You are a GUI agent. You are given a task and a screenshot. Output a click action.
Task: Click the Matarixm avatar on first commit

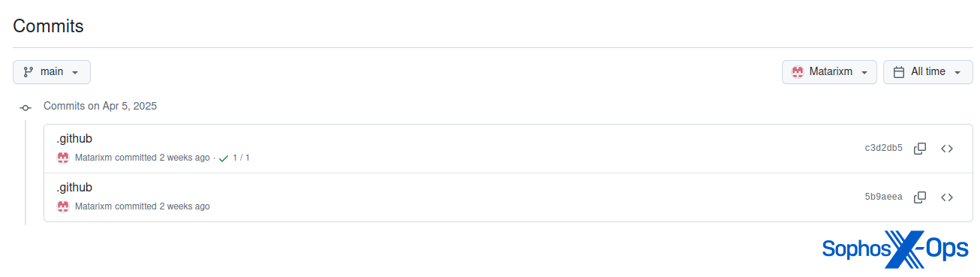point(63,158)
